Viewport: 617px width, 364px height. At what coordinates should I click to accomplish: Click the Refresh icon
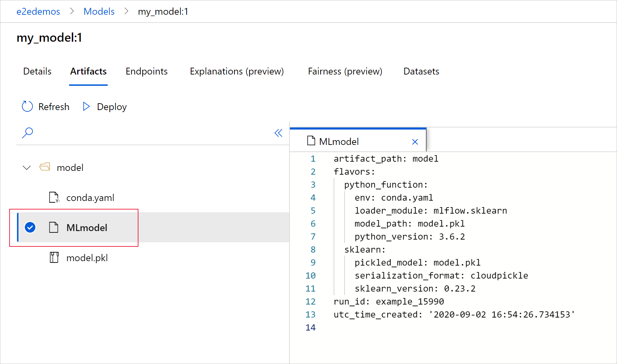pyautogui.click(x=27, y=106)
